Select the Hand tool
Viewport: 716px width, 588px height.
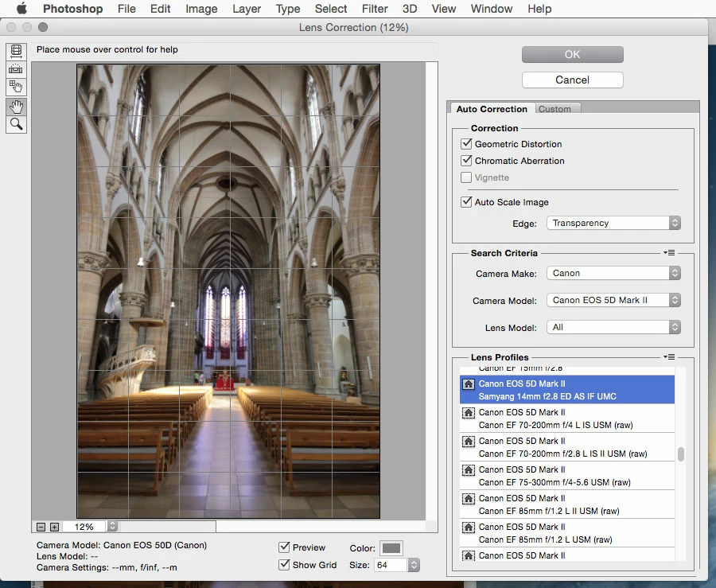16,107
